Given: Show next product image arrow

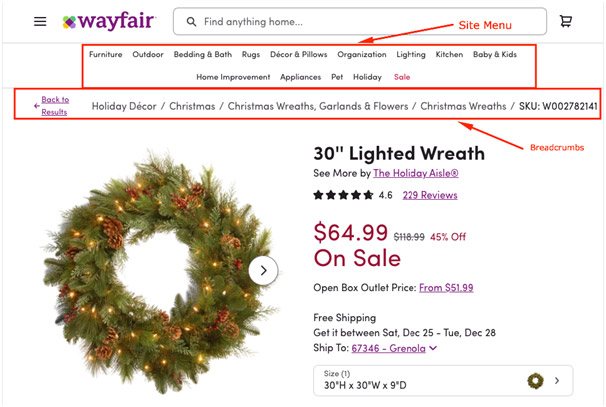Looking at the screenshot, I should (x=263, y=269).
